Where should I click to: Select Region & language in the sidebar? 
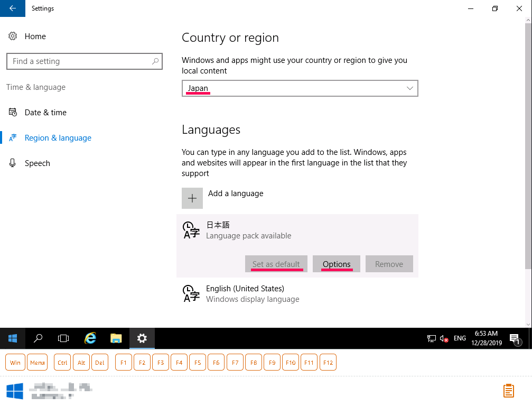58,138
